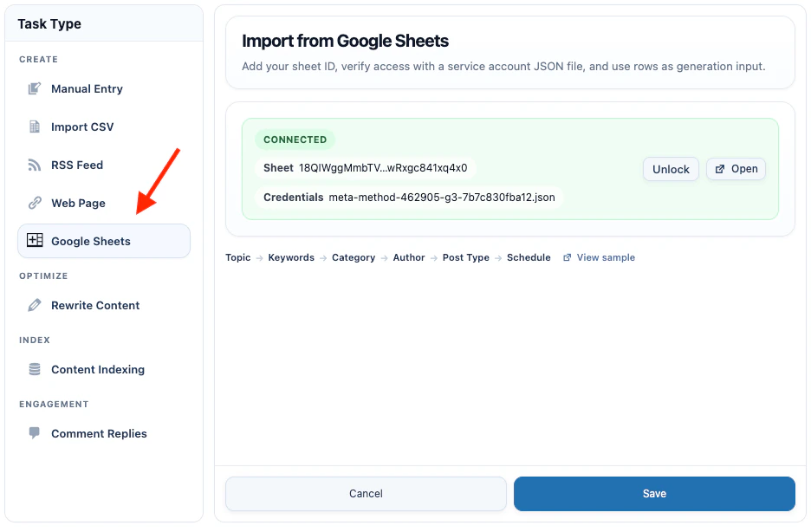Click the external-link icon in the Open button
Image resolution: width=811 pixels, height=532 pixels.
[719, 169]
